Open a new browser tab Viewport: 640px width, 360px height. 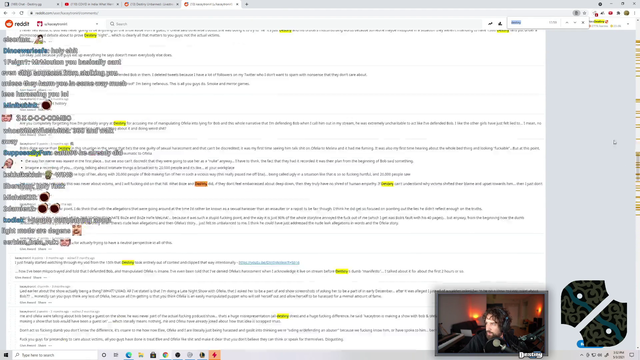click(x=247, y=4)
